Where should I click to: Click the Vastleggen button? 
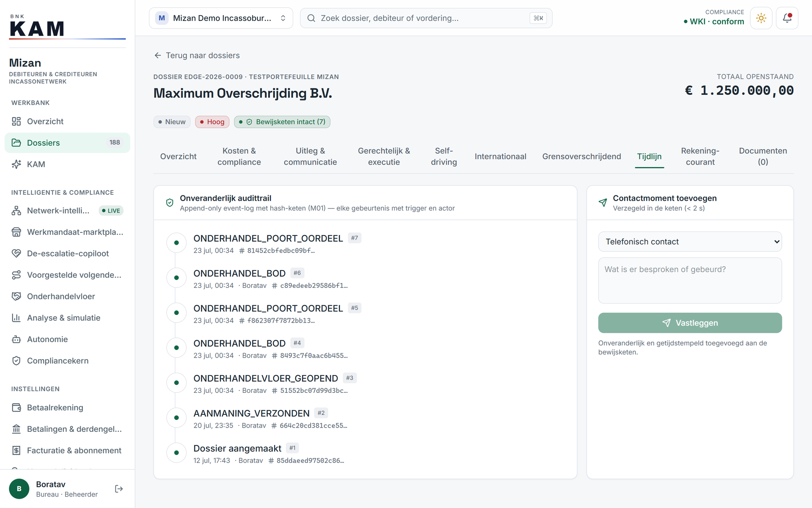pyautogui.click(x=690, y=323)
